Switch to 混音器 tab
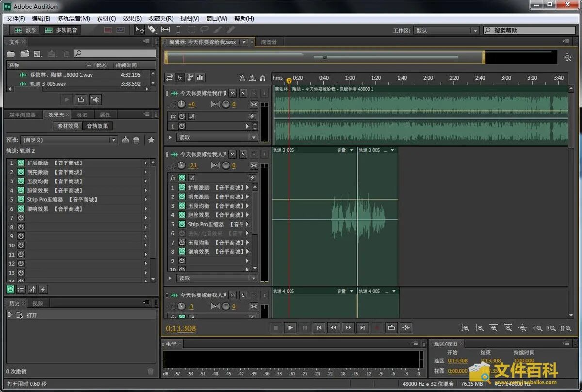The width and height of the screenshot is (582, 392). click(x=269, y=42)
